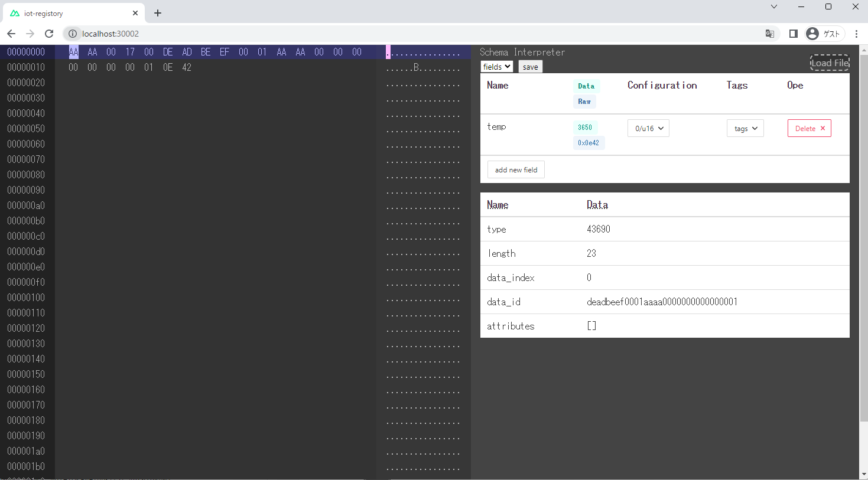Click the type row value 43690
Screen dimensions: 868x480
pos(599,229)
